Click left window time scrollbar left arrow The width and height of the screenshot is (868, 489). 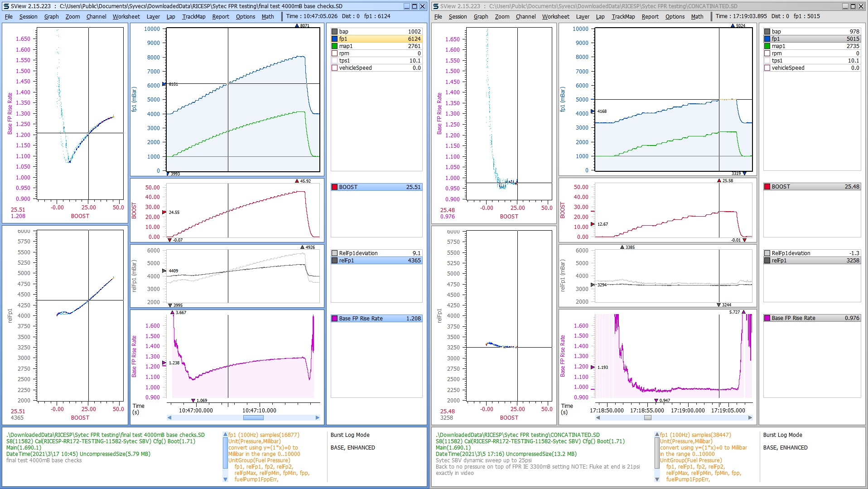click(x=169, y=418)
